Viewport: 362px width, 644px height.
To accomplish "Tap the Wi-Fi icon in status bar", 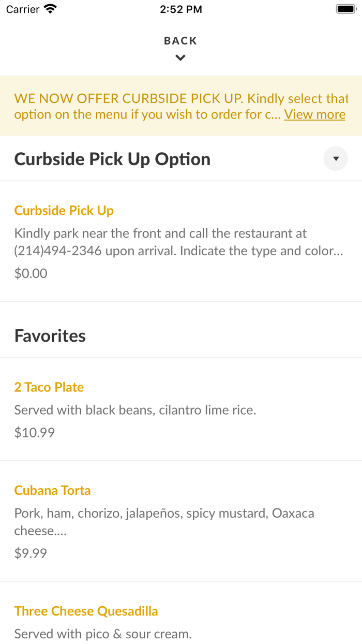I will (50, 9).
